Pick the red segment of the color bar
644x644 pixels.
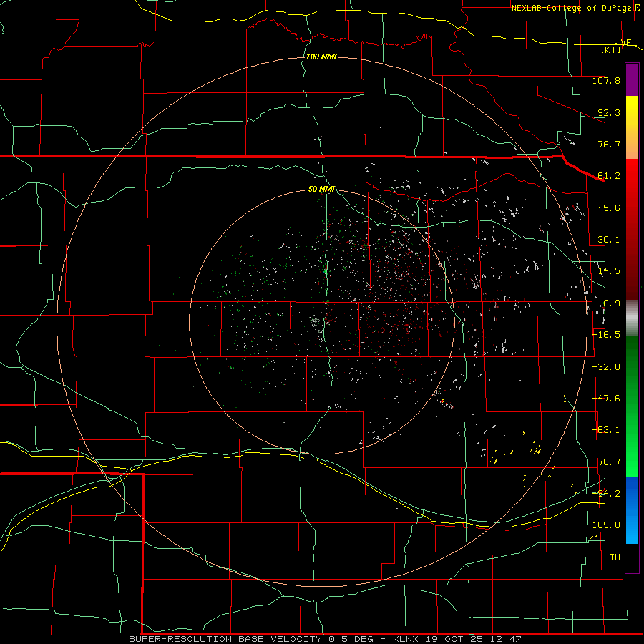pyautogui.click(x=632, y=229)
